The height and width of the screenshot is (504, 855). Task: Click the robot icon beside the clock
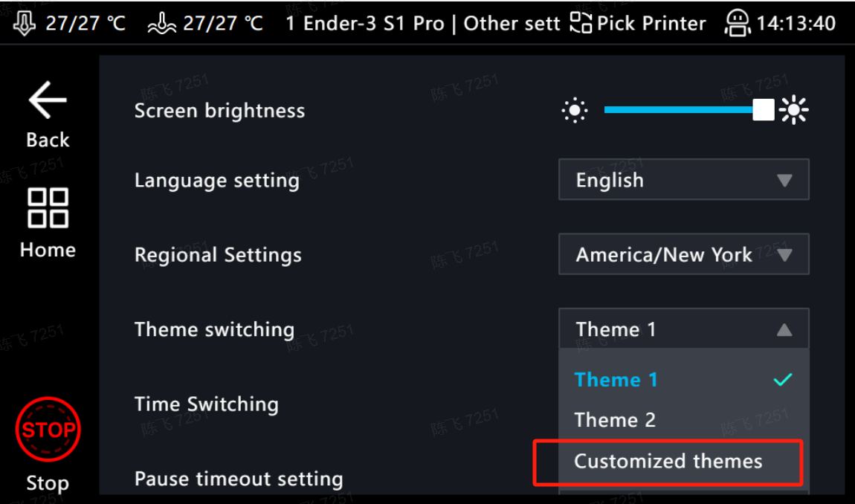point(738,24)
